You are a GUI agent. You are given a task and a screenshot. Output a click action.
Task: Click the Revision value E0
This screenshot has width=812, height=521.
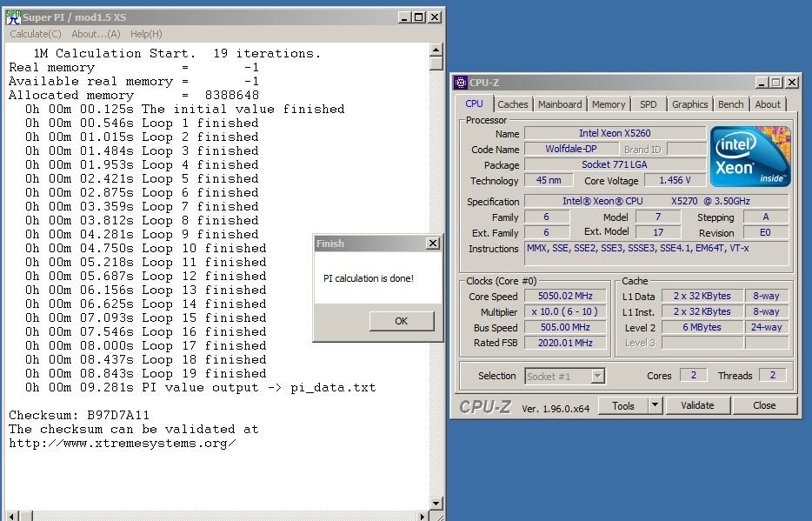pyautogui.click(x=765, y=232)
